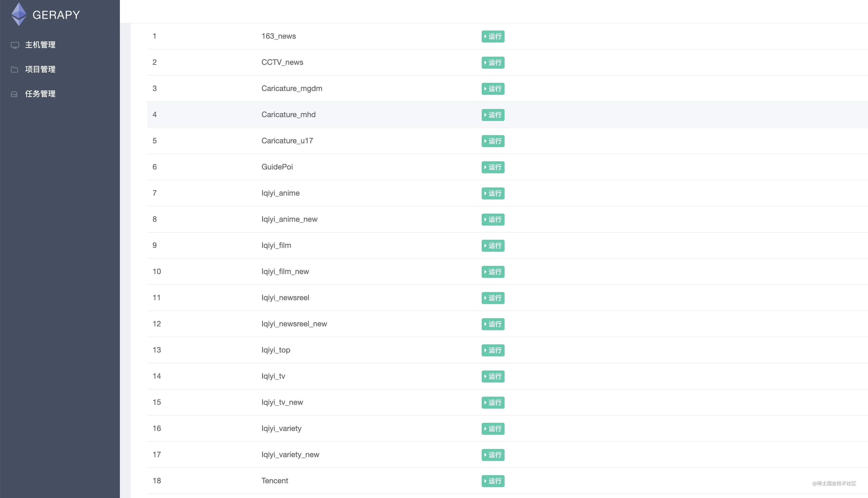The image size is (868, 498).
Task: Click the monitor icon beside 主机管理
Action: [15, 45]
